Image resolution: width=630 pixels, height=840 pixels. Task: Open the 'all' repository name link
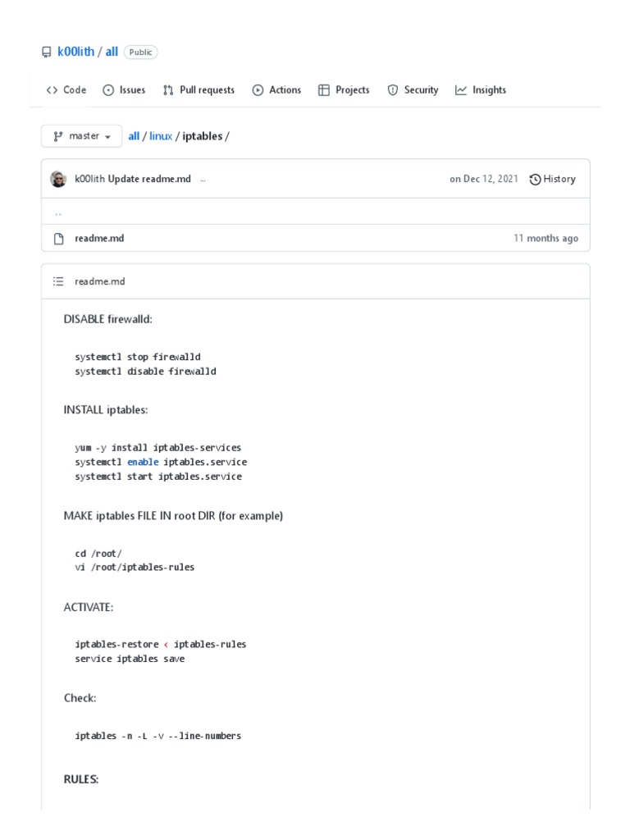click(112, 52)
